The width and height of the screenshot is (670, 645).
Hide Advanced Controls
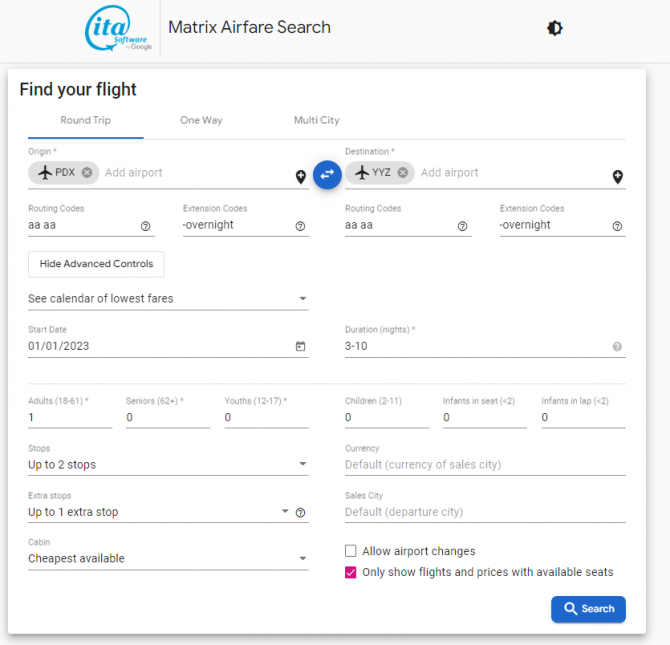(x=96, y=264)
